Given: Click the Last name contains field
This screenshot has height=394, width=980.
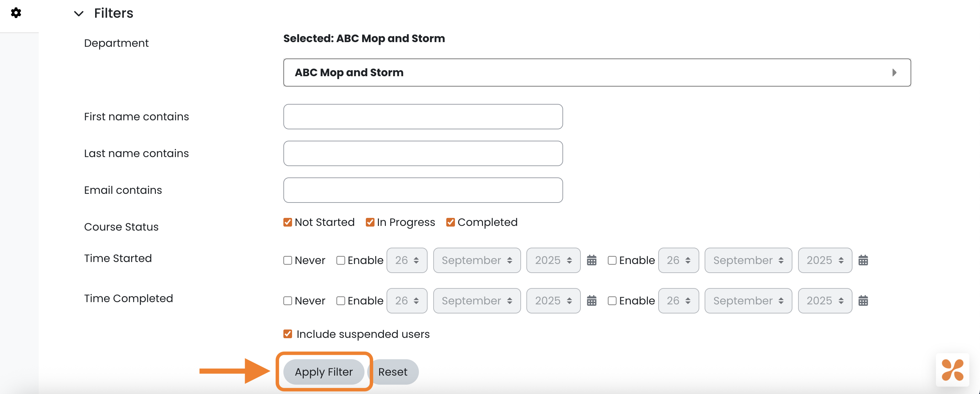Looking at the screenshot, I should 423,153.
